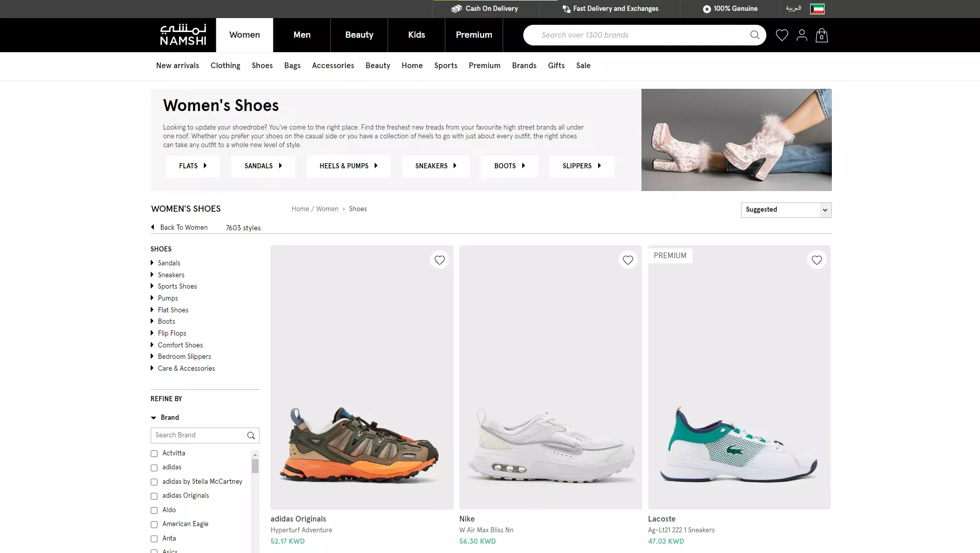980x553 pixels.
Task: Click the Back To Women arrow icon
Action: [153, 227]
